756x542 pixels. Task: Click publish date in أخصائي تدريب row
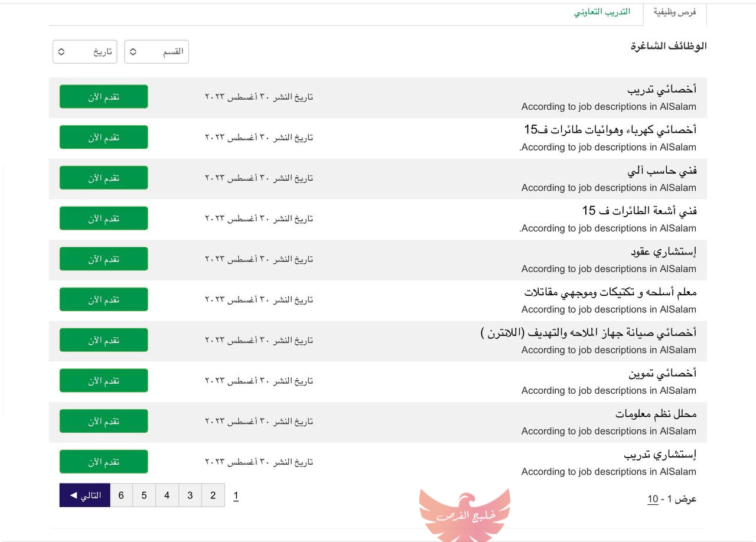point(259,97)
